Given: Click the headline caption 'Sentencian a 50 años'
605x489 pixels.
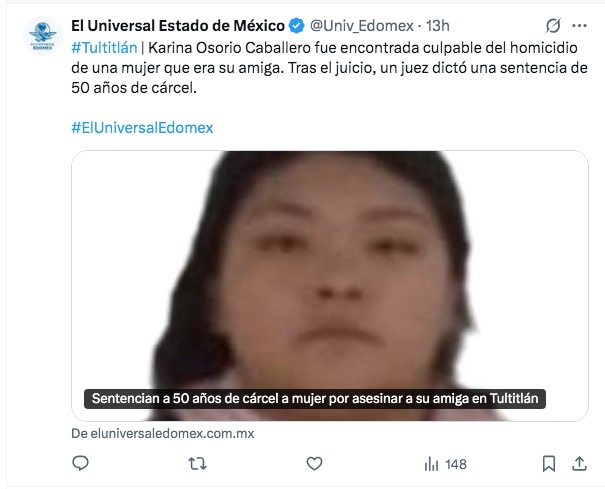Looking at the screenshot, I should click(315, 398).
